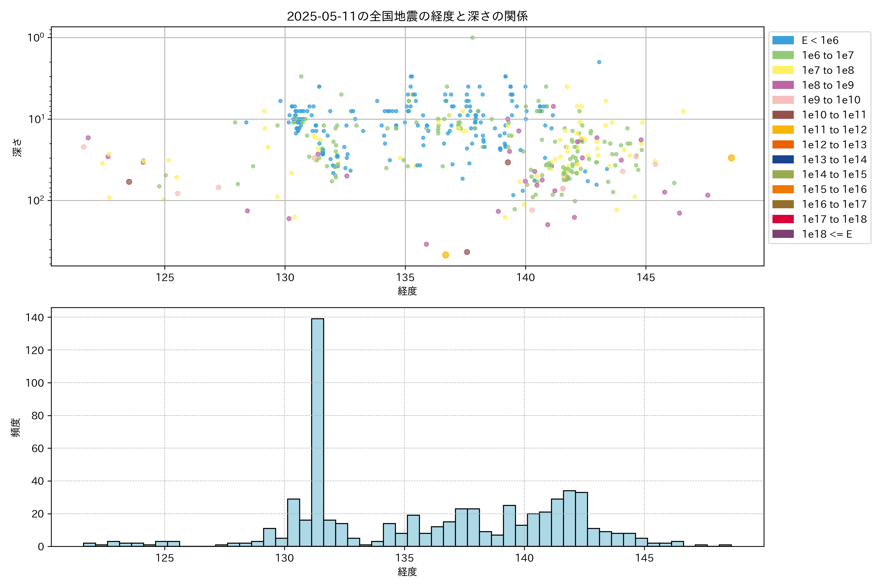
Task: Click the 140 tick label on the histogram y-axis
Action: click(x=35, y=317)
